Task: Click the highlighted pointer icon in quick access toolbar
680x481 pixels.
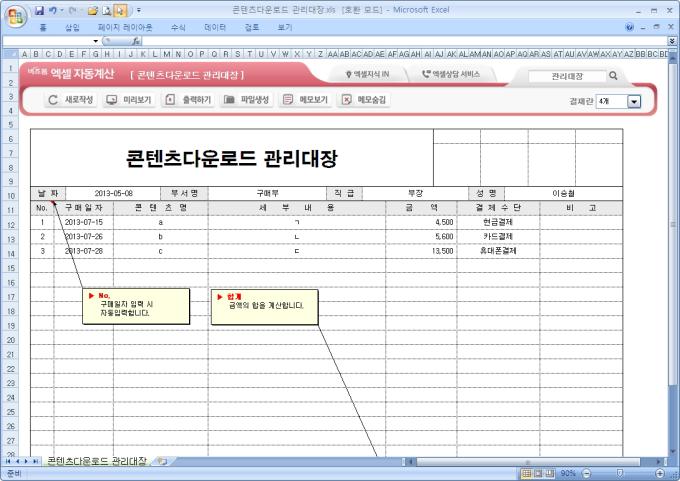Action: pos(121,10)
